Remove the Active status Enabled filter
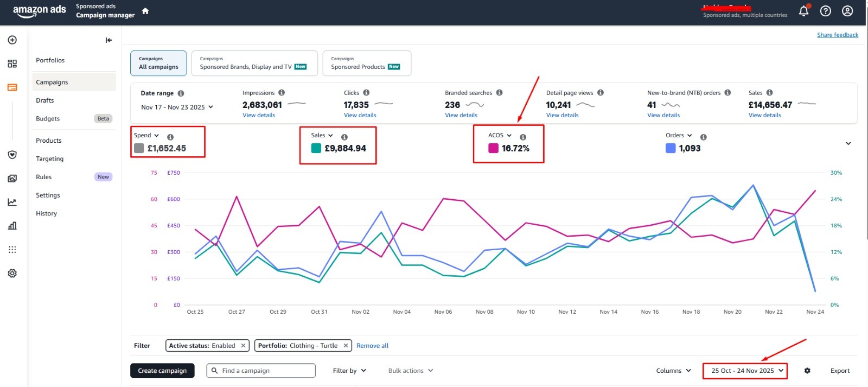The width and height of the screenshot is (868, 387). click(x=243, y=346)
